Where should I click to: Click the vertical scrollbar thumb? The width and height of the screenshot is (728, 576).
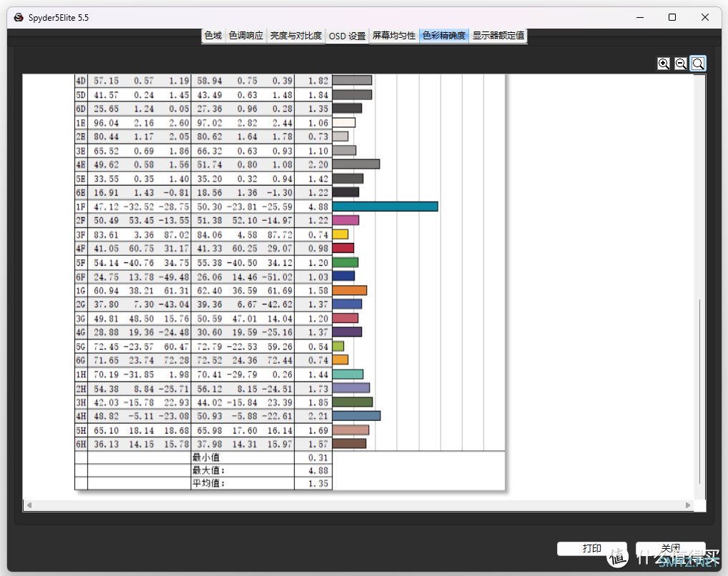[699, 392]
